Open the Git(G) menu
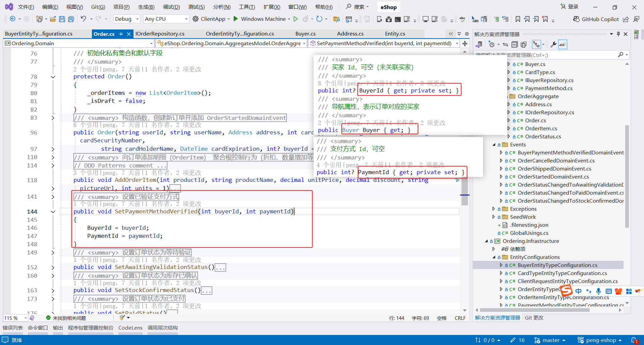The width and height of the screenshot is (644, 345). point(98,7)
